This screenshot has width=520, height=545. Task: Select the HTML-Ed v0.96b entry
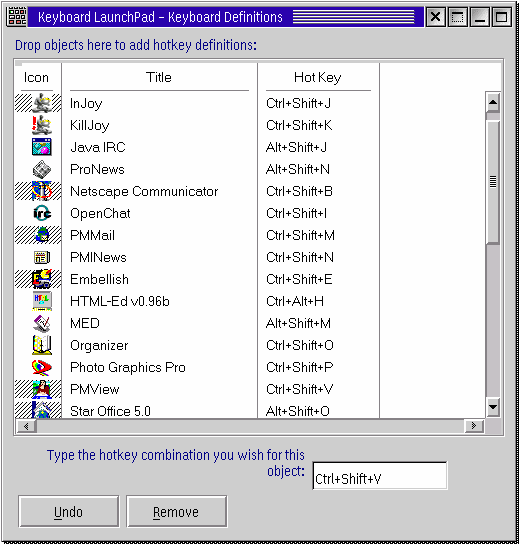[x=120, y=301]
